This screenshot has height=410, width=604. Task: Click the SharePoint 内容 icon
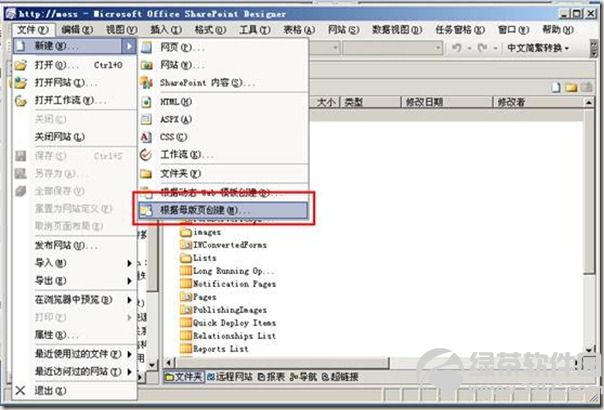tap(146, 82)
